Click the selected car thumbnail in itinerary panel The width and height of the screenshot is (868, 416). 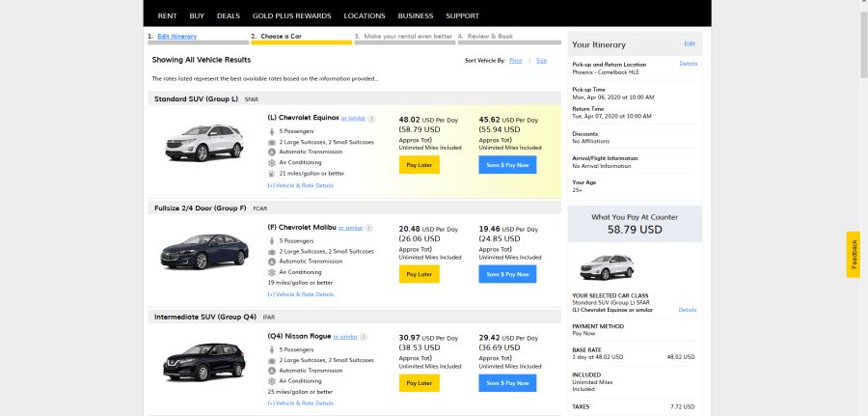click(607, 267)
